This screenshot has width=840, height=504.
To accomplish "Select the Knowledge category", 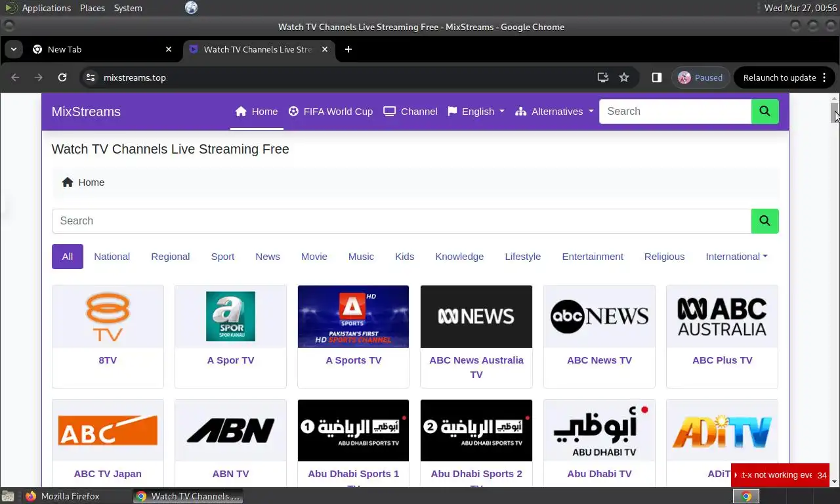I will coord(459,257).
